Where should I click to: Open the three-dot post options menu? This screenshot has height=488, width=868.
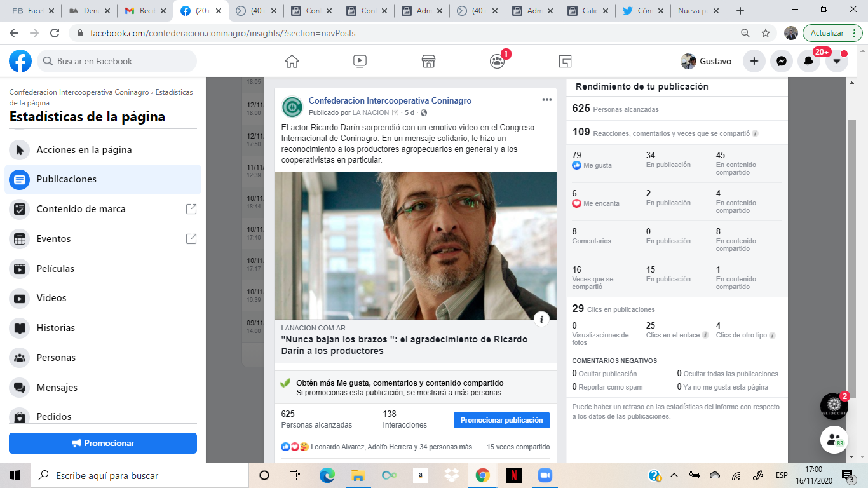tap(546, 100)
